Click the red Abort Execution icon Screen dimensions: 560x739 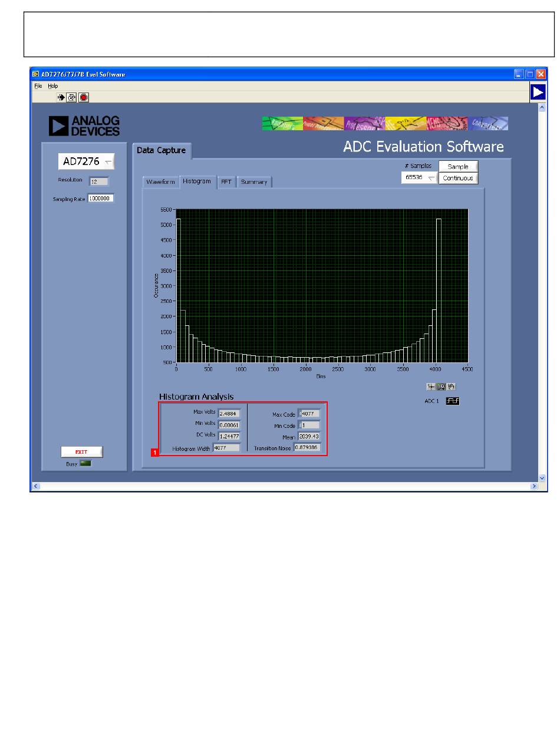tap(84, 97)
